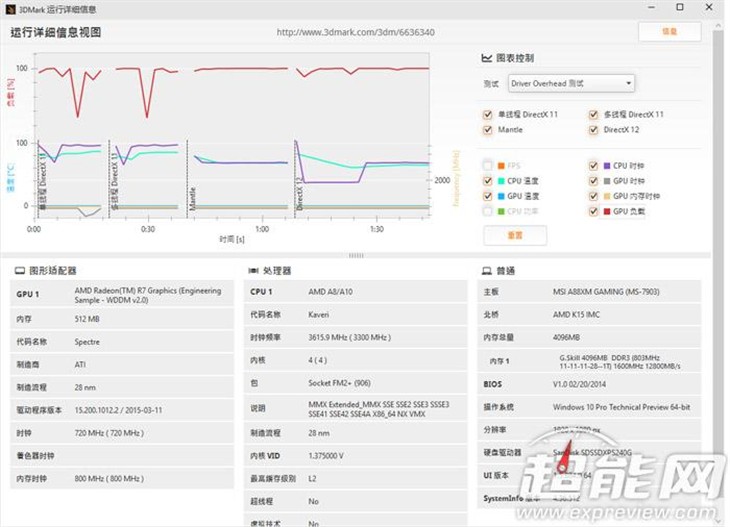The width and height of the screenshot is (730, 527).
Task: Click the AMD K15 IMC northbridge value
Action: [x=576, y=315]
